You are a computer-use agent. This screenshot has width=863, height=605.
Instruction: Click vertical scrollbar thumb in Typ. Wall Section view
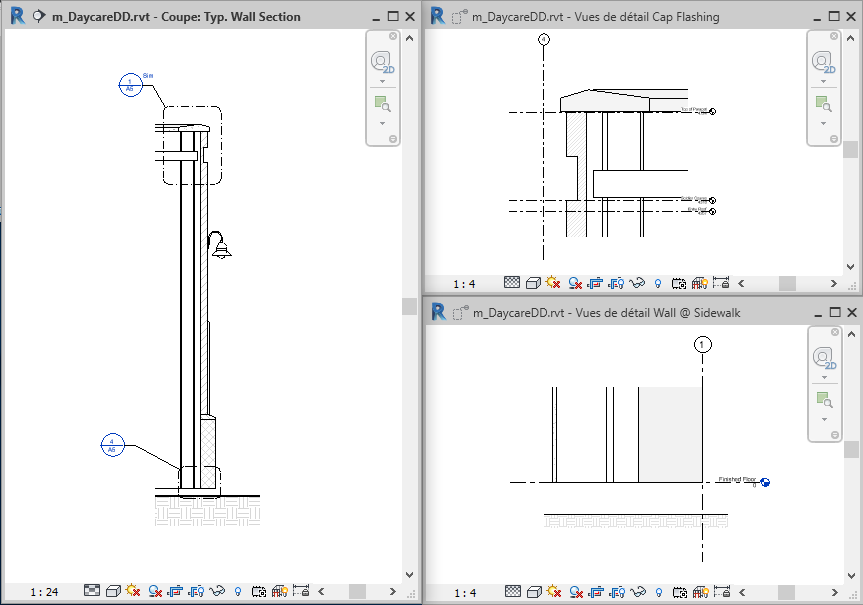coord(409,306)
